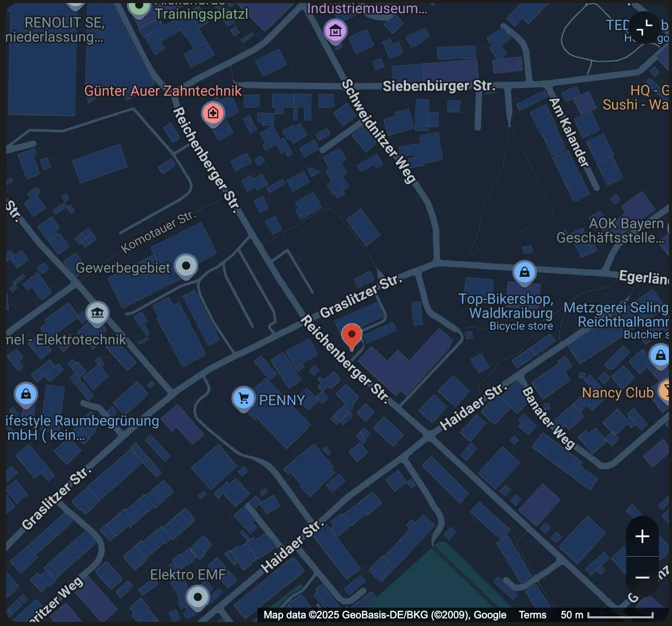Click the PENNY store label

click(x=282, y=400)
